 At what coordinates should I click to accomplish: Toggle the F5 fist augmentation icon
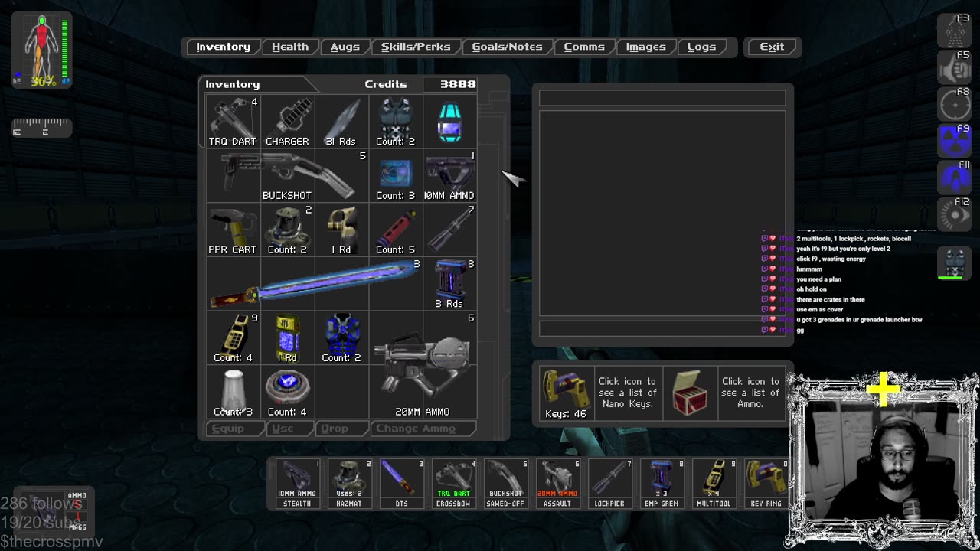tap(955, 67)
